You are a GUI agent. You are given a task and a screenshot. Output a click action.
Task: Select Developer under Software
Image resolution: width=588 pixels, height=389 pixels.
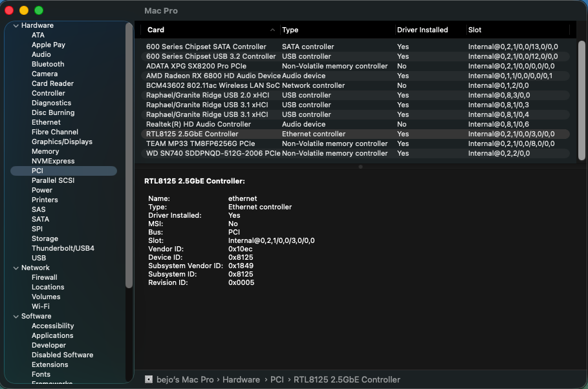coord(49,346)
